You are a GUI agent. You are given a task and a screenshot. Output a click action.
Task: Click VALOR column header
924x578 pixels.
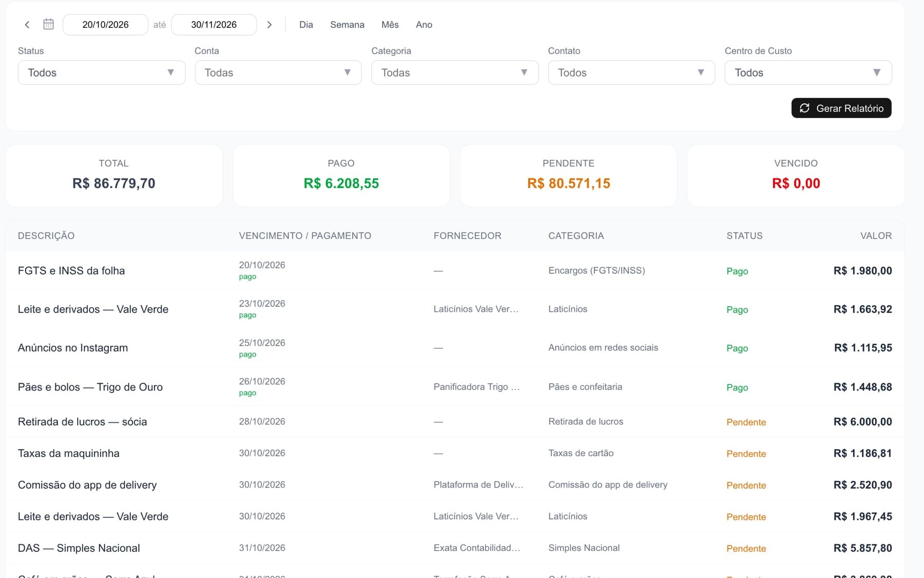pyautogui.click(x=876, y=236)
